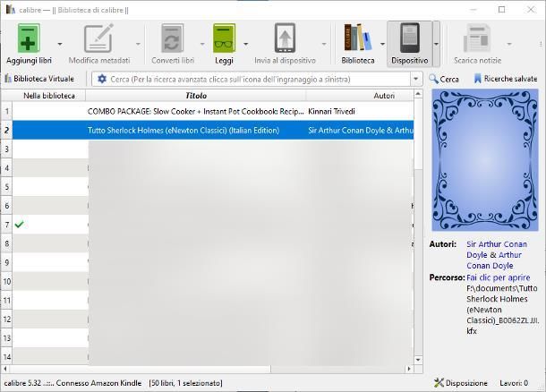Viewport: 546px width, 392px height.
Task: Select row header number 14
Action: (6, 356)
